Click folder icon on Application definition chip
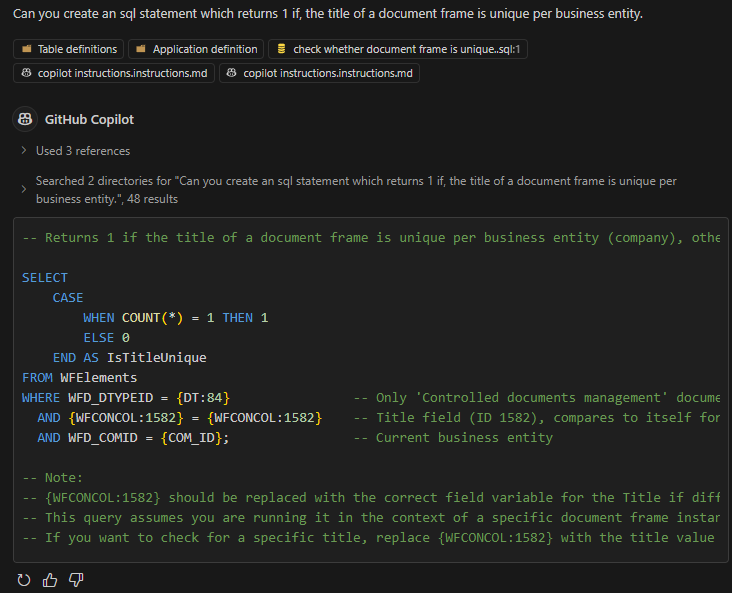This screenshot has height=593, width=732. (x=141, y=49)
